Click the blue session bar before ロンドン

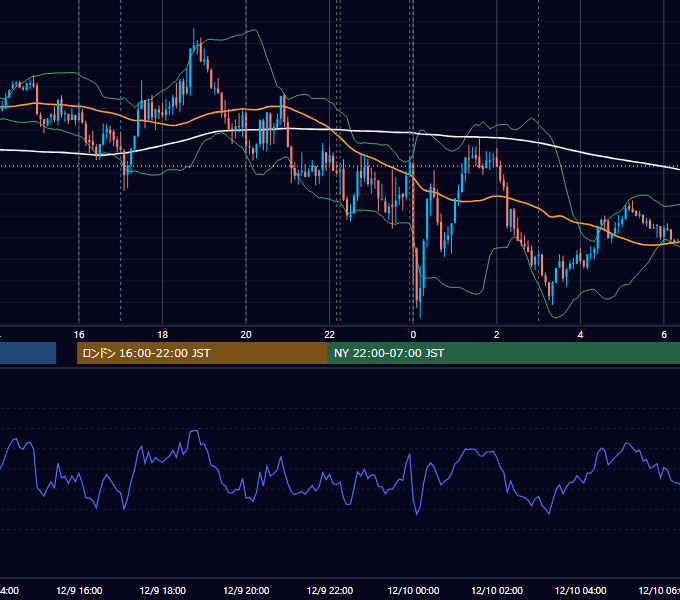pyautogui.click(x=28, y=353)
